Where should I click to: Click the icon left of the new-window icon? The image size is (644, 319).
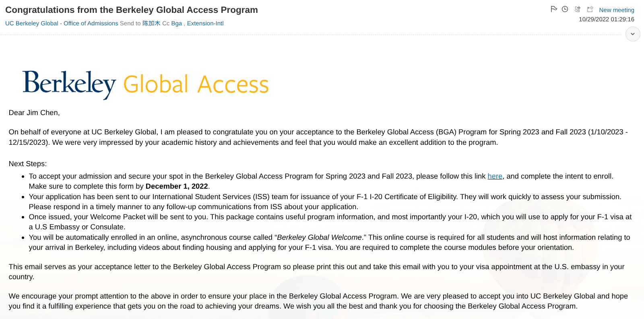(578, 9)
